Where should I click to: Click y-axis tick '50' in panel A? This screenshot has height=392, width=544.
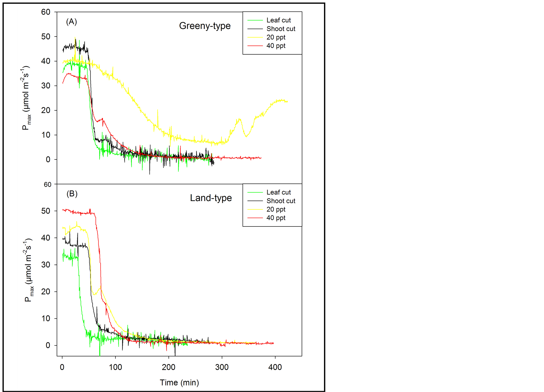[x=46, y=37]
